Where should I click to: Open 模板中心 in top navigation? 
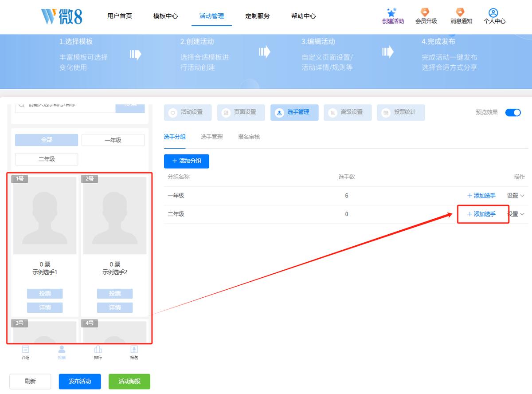pyautogui.click(x=166, y=16)
